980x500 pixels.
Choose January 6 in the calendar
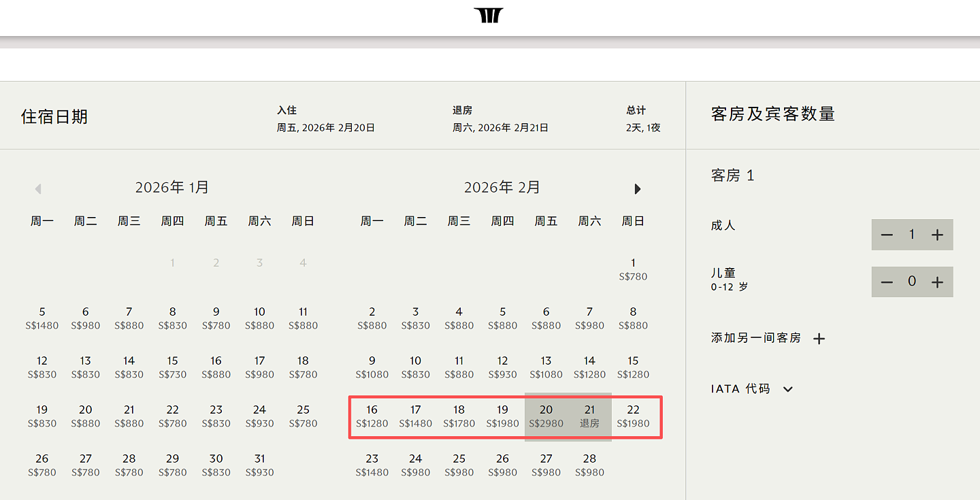86,318
